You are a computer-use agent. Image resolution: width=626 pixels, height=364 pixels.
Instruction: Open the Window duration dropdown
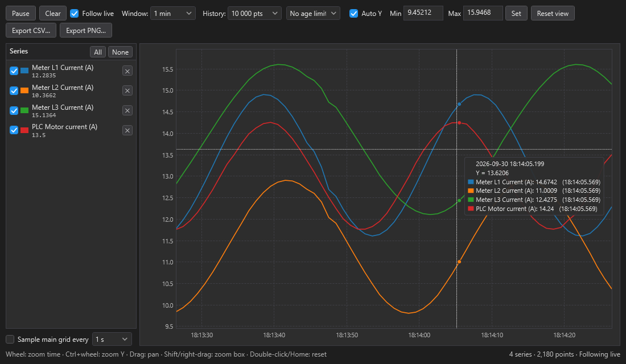[173, 14]
